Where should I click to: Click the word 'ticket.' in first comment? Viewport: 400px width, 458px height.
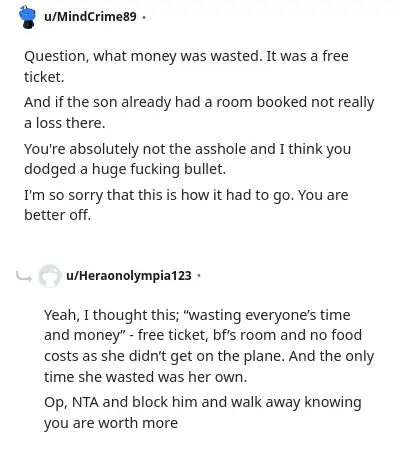click(x=44, y=77)
